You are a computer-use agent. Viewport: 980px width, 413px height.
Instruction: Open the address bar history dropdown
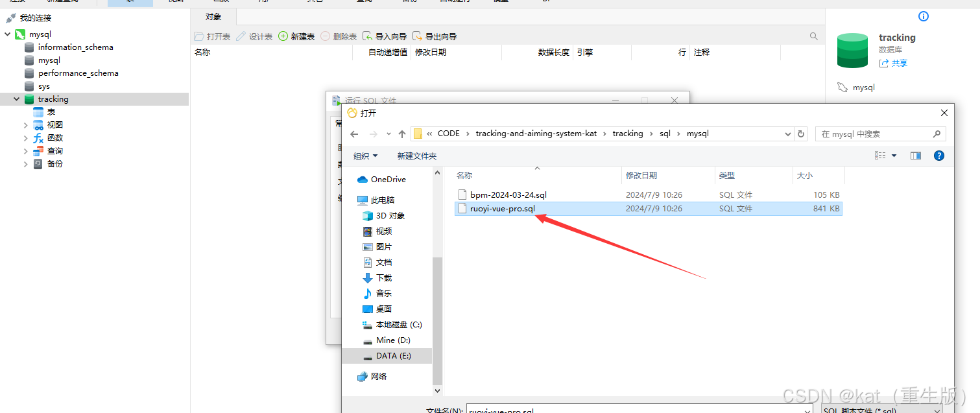[787, 133]
